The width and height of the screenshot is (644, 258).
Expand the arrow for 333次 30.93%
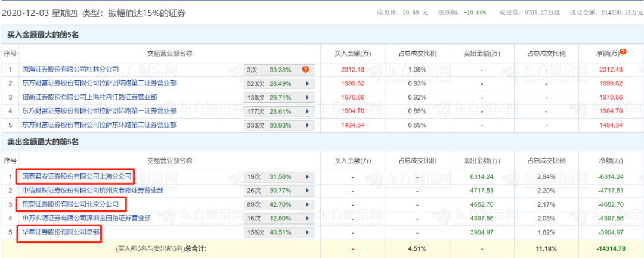pyautogui.click(x=306, y=125)
